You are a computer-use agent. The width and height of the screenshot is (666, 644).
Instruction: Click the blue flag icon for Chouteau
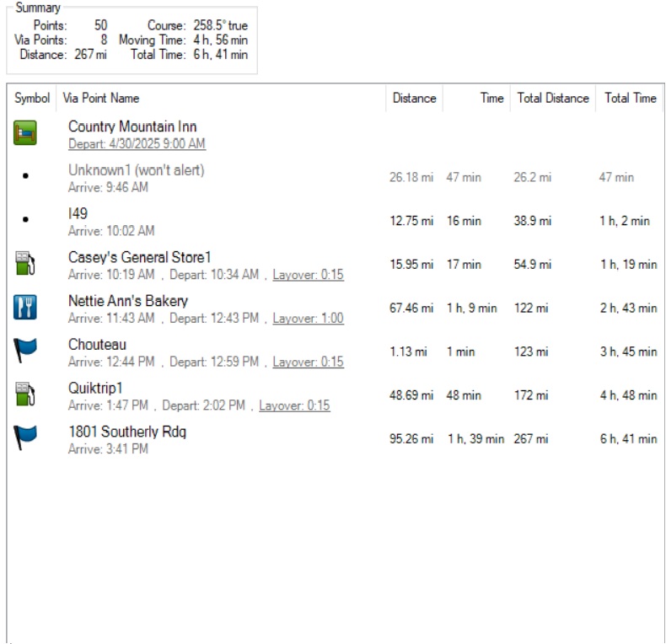25,351
